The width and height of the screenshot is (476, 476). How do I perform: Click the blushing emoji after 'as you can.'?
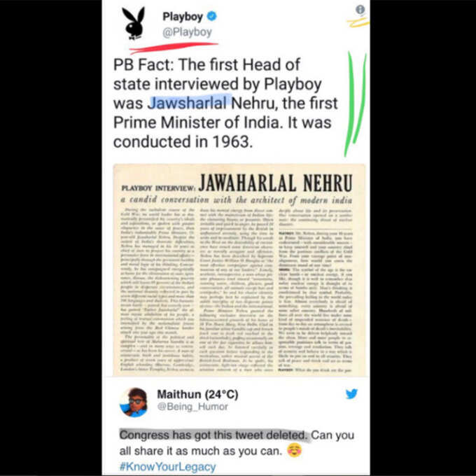294,450
